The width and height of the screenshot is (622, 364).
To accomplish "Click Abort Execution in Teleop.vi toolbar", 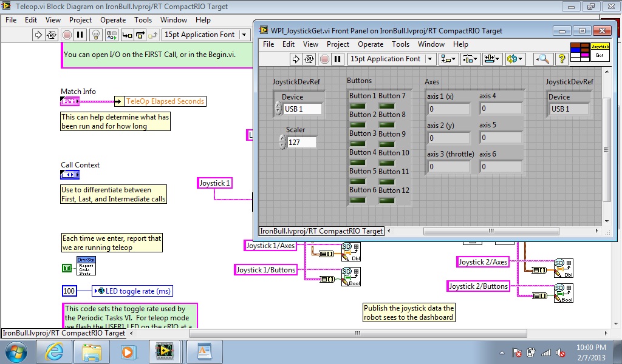I will tap(67, 35).
